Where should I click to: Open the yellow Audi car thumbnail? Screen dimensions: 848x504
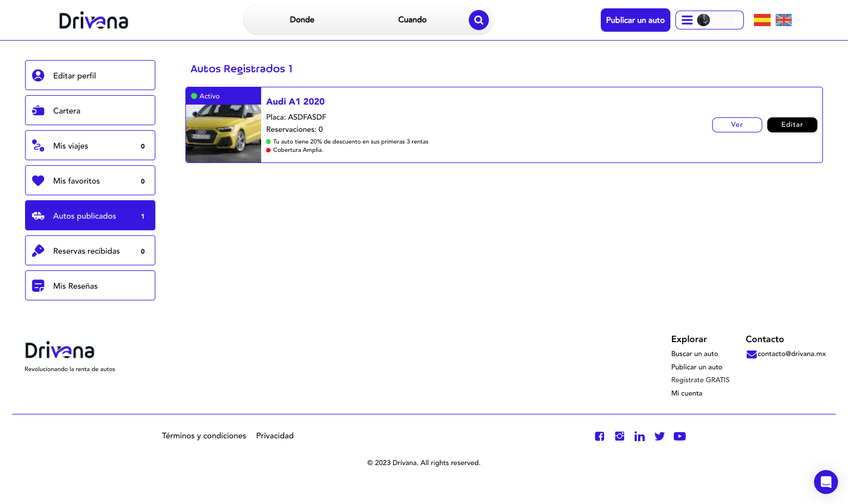click(x=223, y=133)
